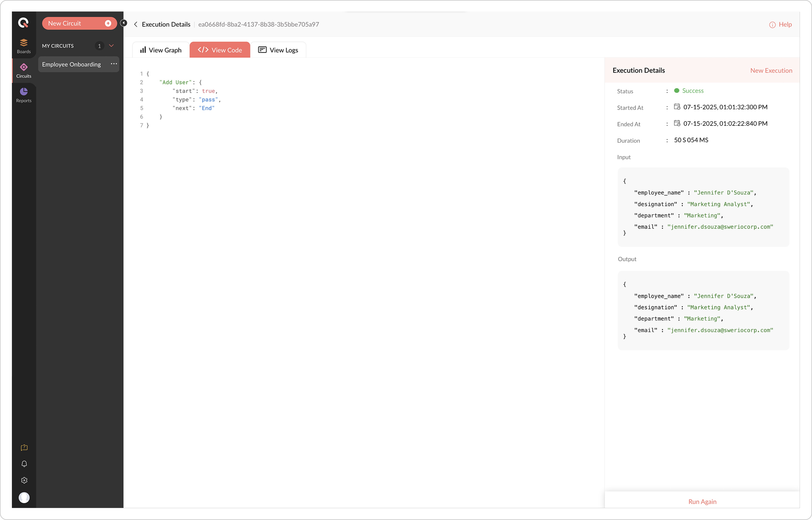
Task: Collapse the circuits sidebar panel
Action: click(124, 23)
